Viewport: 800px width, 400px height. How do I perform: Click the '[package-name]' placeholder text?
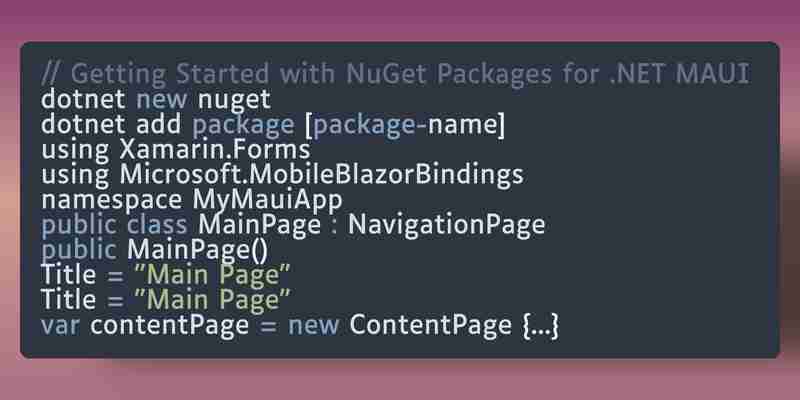click(405, 125)
